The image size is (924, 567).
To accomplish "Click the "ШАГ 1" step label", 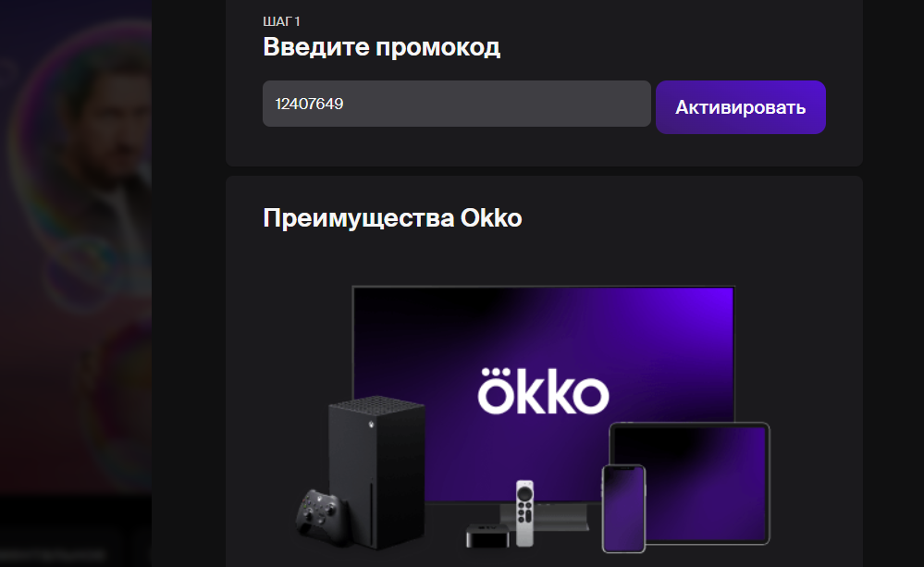I will (282, 22).
